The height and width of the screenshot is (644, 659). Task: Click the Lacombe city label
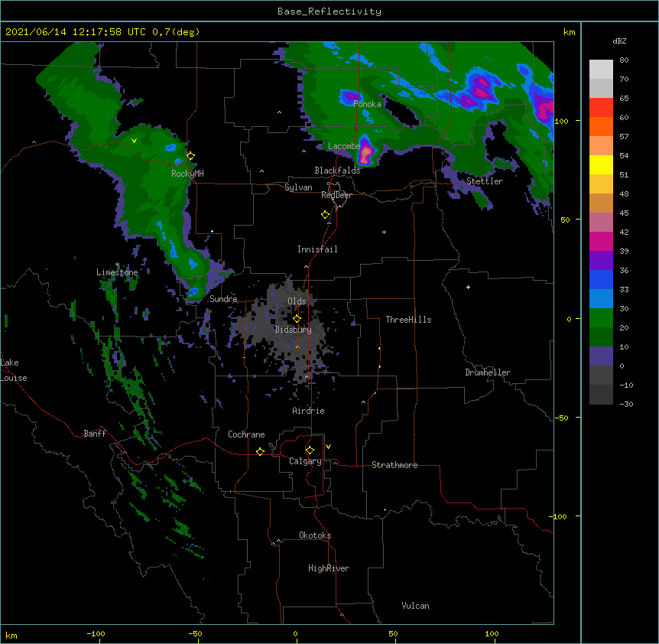[x=344, y=146]
